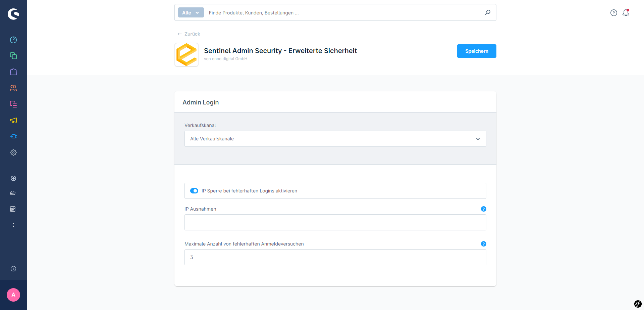
Task: Click the Speichern button
Action: [x=477, y=51]
